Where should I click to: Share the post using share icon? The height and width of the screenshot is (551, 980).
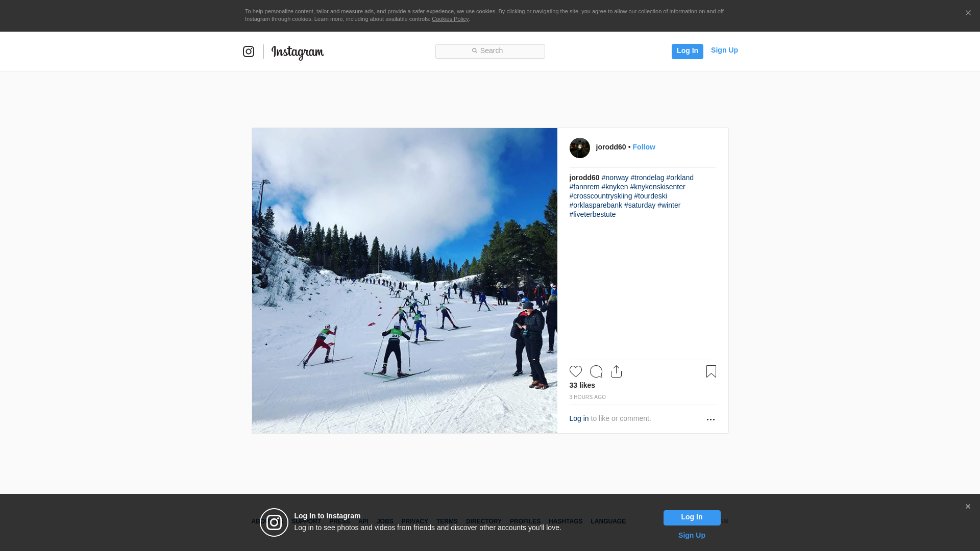(x=616, y=371)
